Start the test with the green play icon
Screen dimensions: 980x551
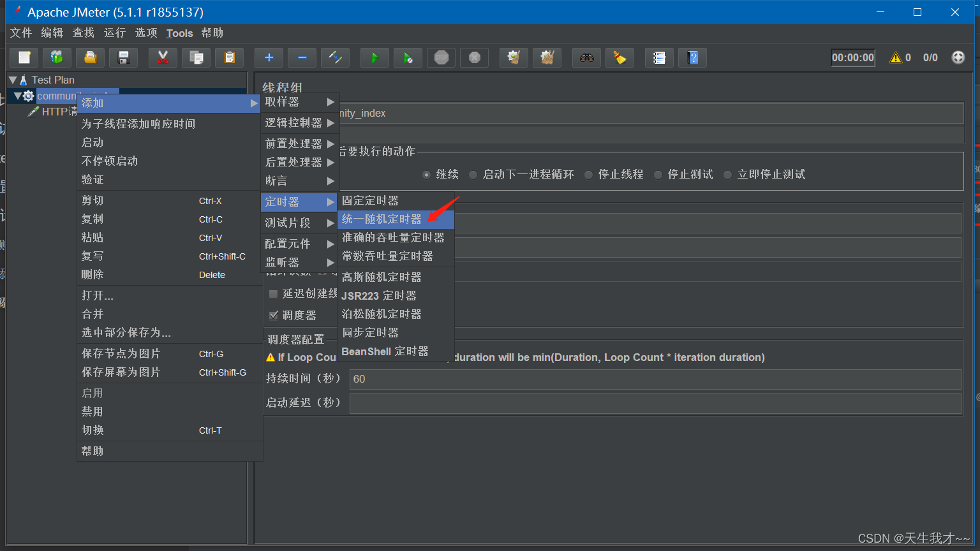(375, 58)
